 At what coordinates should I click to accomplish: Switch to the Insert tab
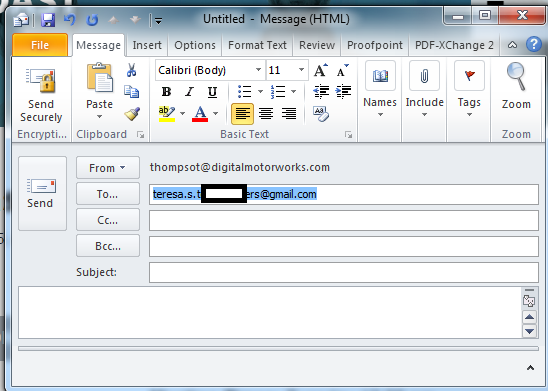[x=147, y=45]
